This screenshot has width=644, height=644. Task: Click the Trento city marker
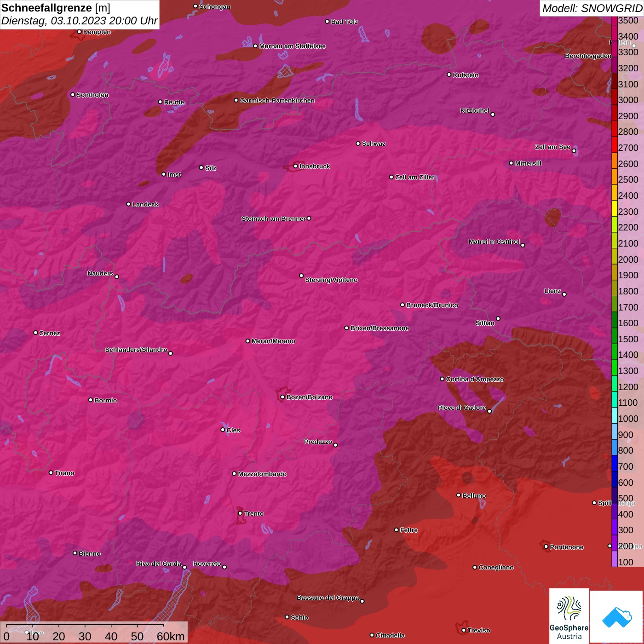tap(240, 513)
